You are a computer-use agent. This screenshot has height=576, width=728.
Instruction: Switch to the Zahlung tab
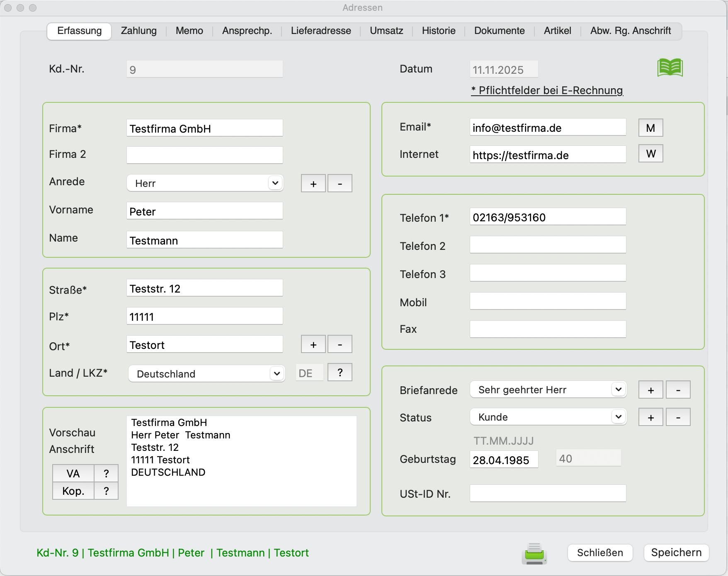138,31
